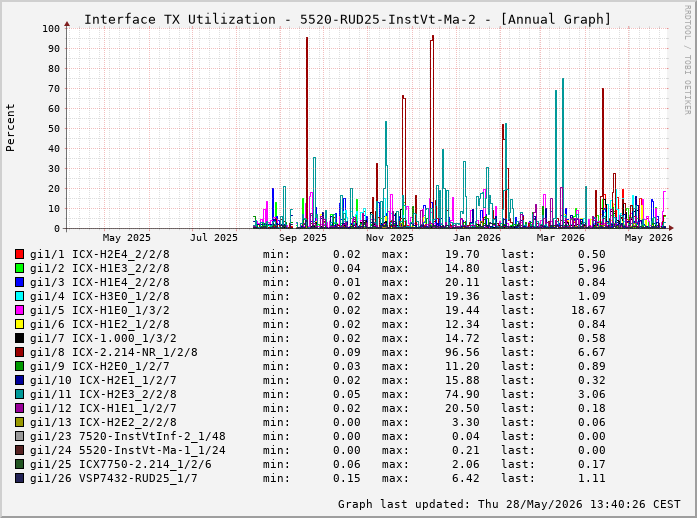Click the Jan 2026 x-axis label
Screen dimensions: 697x518
(477, 238)
